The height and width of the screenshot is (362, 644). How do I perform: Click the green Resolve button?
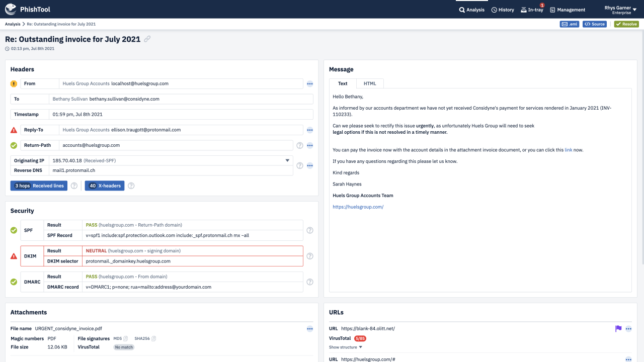[626, 24]
